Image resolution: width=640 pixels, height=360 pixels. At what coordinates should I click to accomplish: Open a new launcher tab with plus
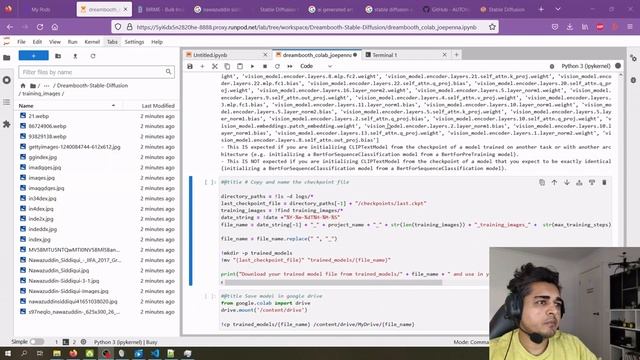point(456,55)
